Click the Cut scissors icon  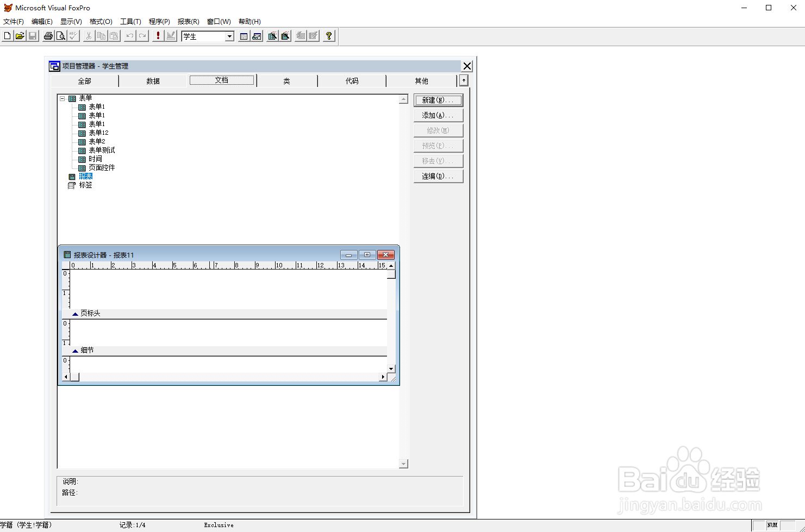pyautogui.click(x=89, y=36)
